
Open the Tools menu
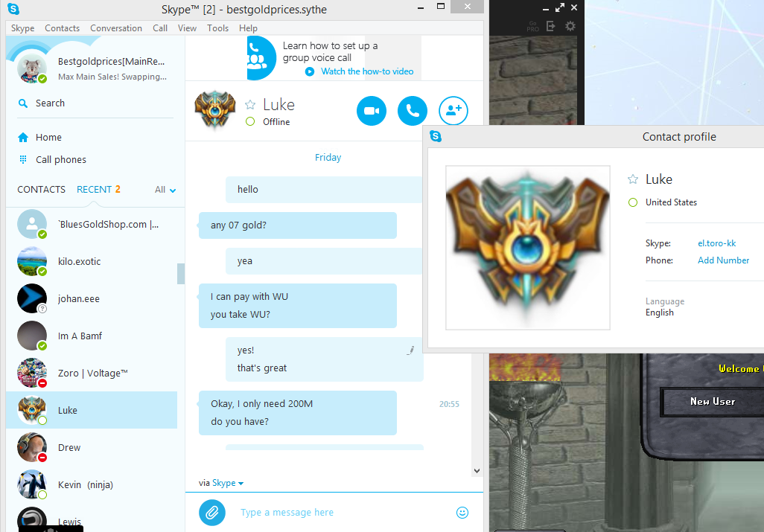point(217,28)
